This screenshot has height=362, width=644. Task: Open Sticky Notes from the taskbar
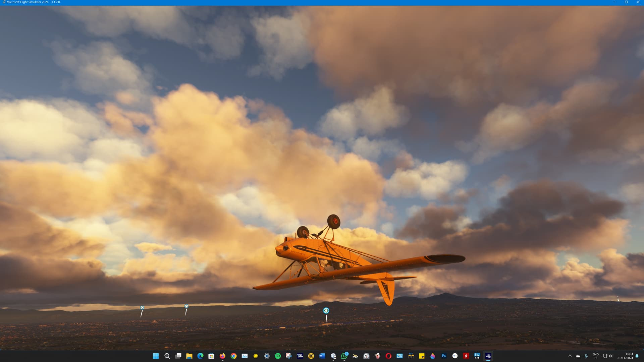pos(422,356)
